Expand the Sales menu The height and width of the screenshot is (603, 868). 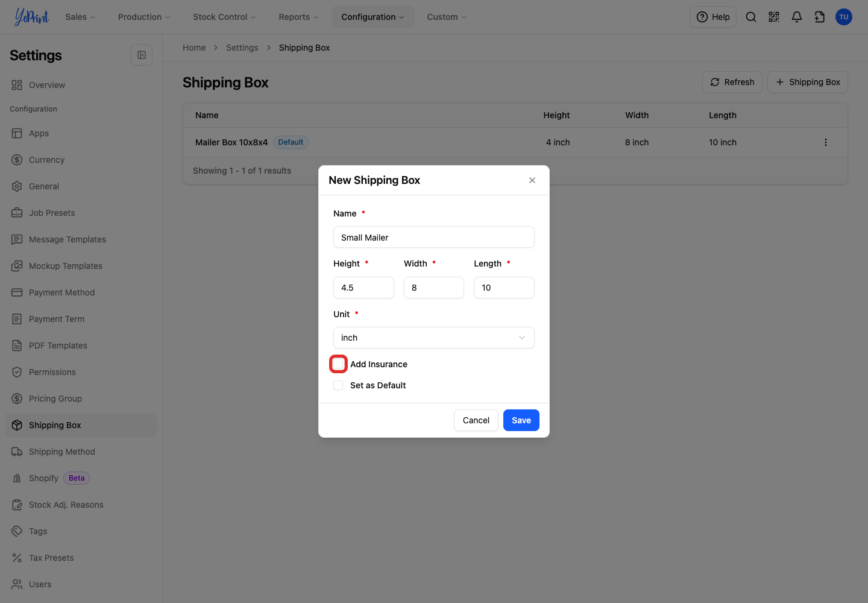click(x=80, y=17)
